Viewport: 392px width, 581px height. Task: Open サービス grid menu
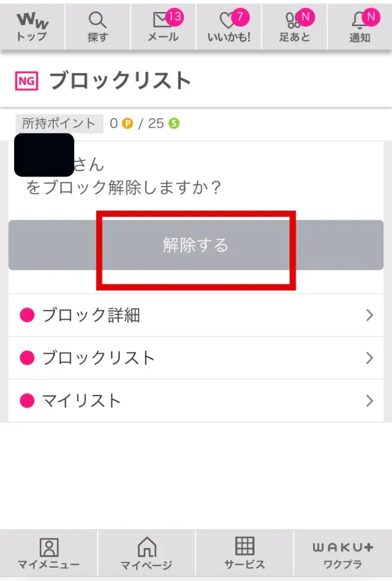click(245, 553)
